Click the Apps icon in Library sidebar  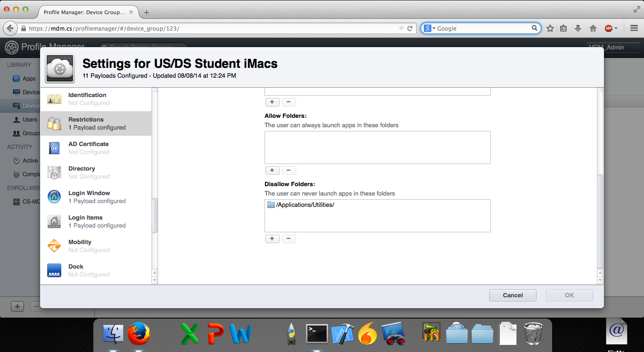(x=16, y=78)
